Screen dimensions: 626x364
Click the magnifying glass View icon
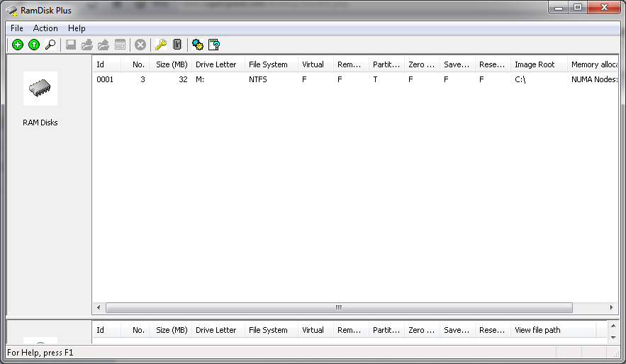50,45
